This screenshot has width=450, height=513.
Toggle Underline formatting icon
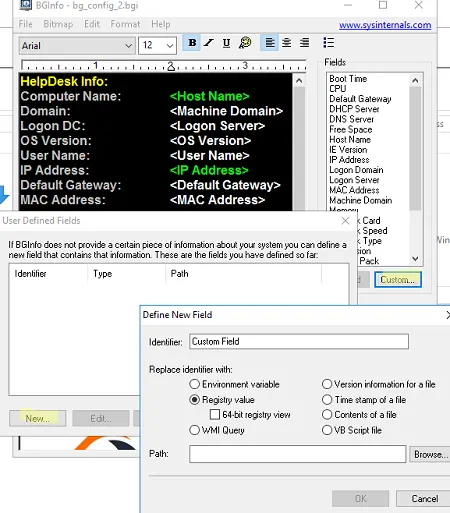(x=226, y=43)
